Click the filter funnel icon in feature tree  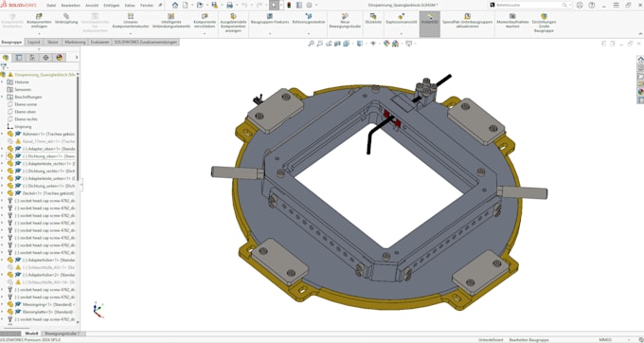(x=4, y=66)
